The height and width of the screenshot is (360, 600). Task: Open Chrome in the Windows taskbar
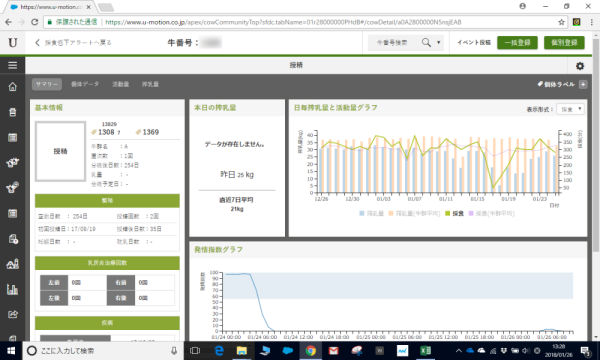tap(310, 350)
